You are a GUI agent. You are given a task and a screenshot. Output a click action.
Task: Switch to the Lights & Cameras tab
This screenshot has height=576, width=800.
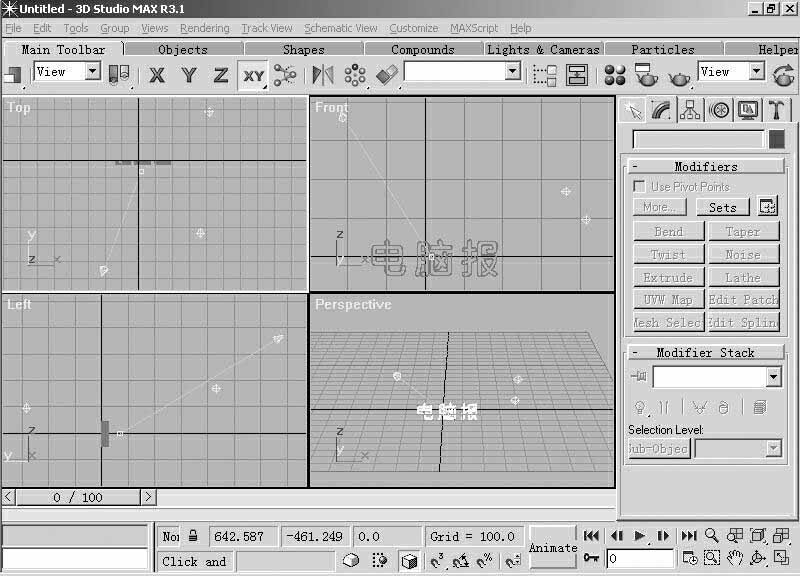coord(543,49)
